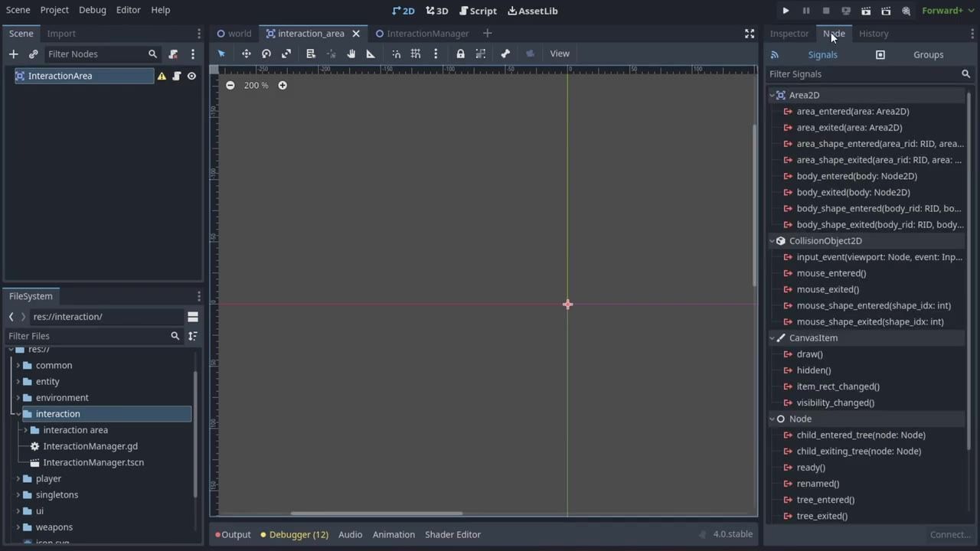Open the Scene menu

18,10
